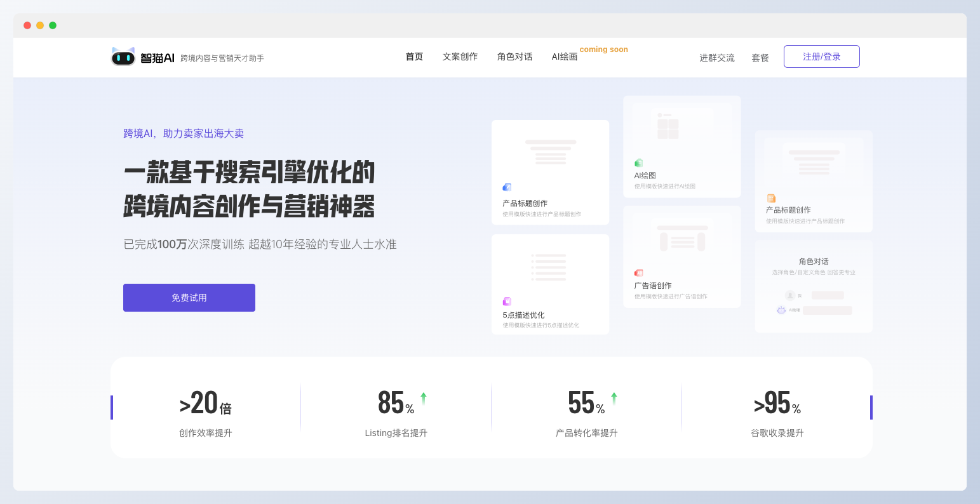Click the list preview thumbnail in 5点描述优化 card
This screenshot has width=980, height=504.
tap(549, 267)
